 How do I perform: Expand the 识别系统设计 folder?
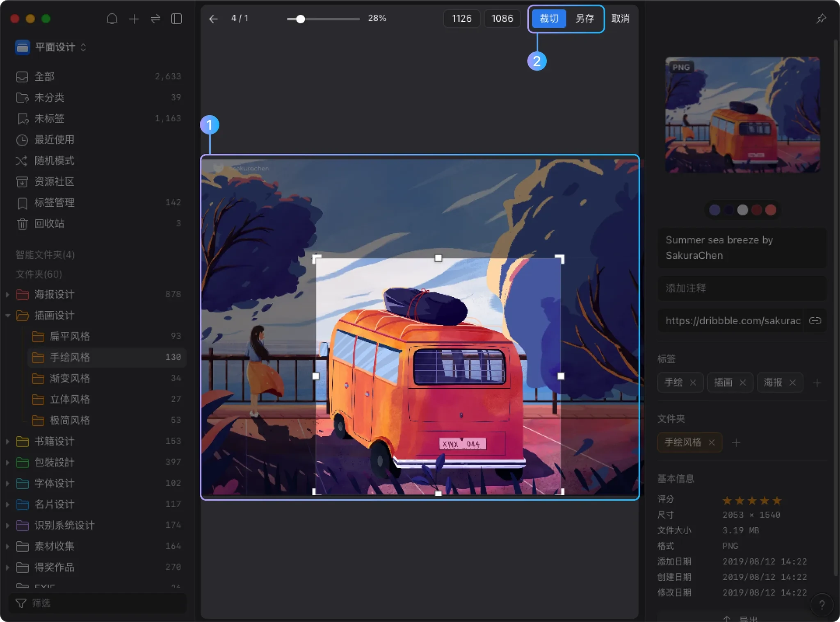point(7,525)
